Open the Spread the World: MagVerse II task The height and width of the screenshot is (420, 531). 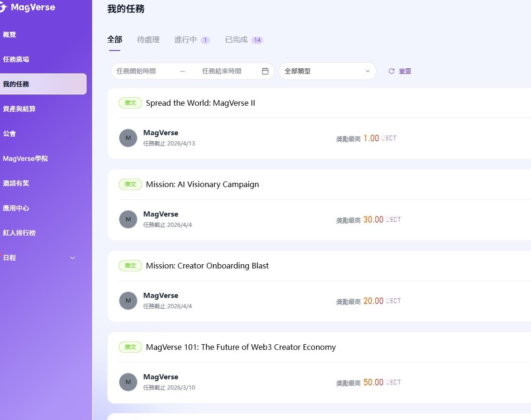click(201, 103)
